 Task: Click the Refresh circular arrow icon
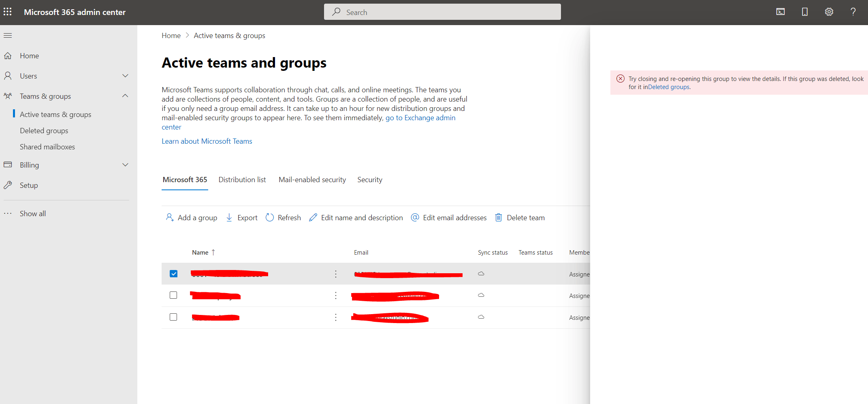tap(270, 218)
